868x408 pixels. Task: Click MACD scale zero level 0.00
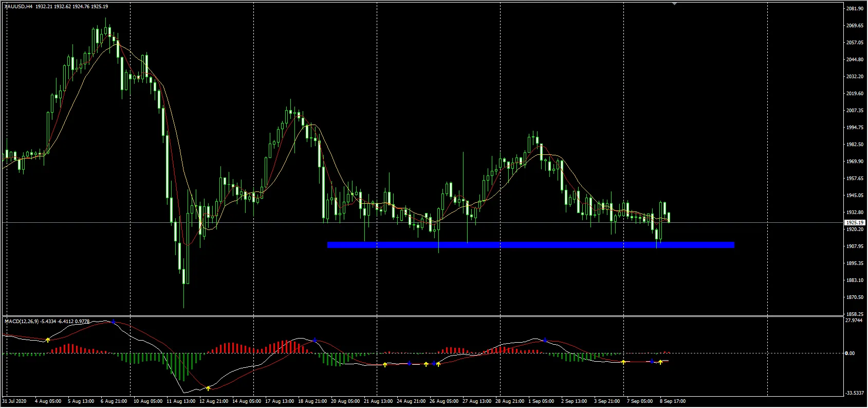(x=850, y=353)
